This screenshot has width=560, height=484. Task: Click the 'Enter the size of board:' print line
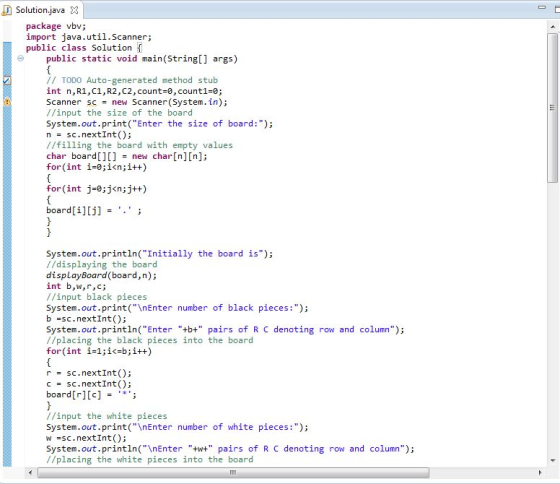159,124
